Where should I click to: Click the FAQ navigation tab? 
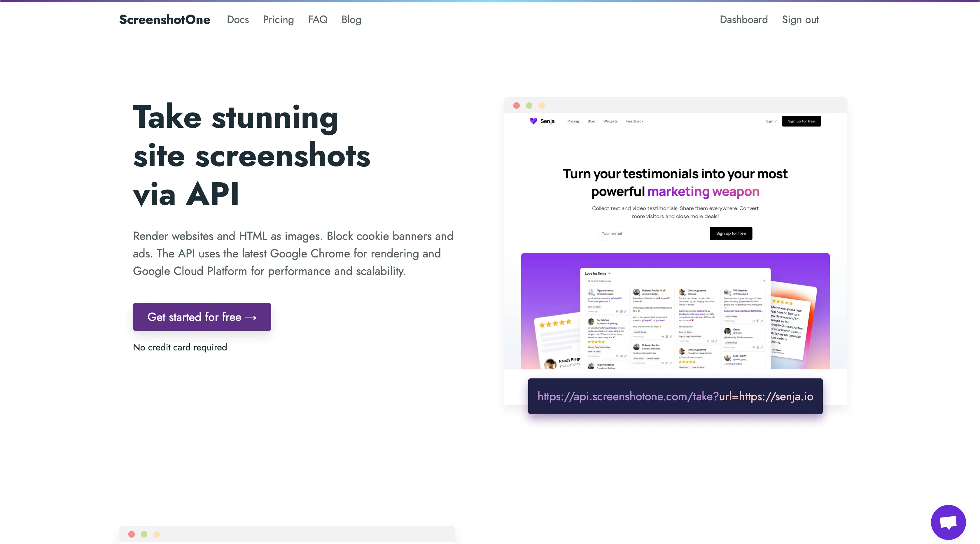click(318, 19)
